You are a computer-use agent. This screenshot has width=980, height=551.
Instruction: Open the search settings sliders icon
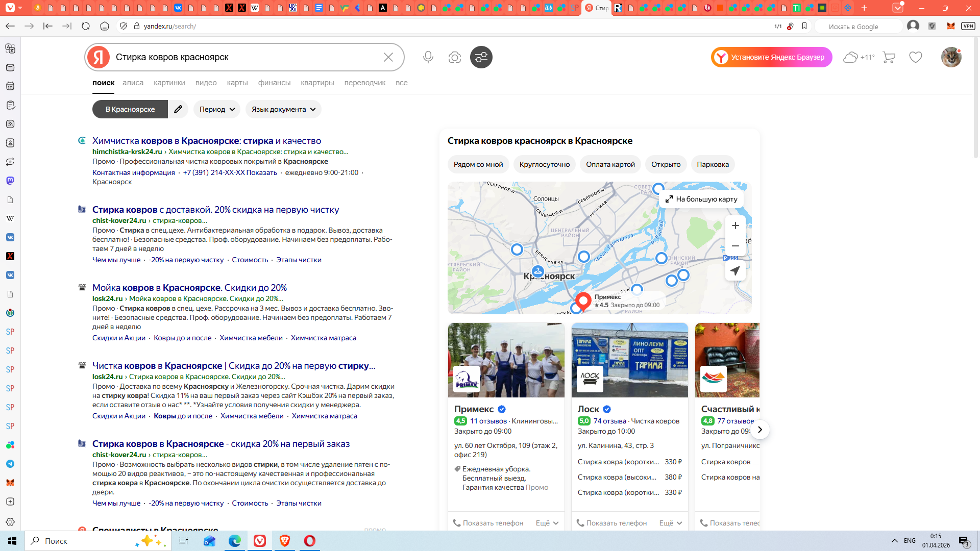point(481,57)
